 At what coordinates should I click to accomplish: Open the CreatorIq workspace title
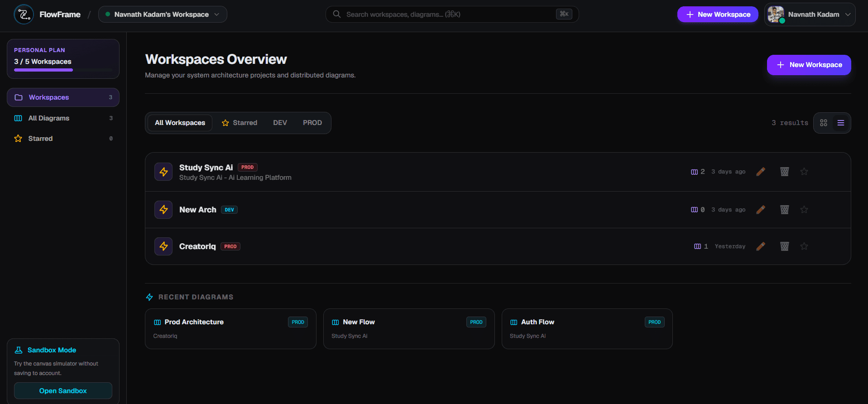coord(197,246)
